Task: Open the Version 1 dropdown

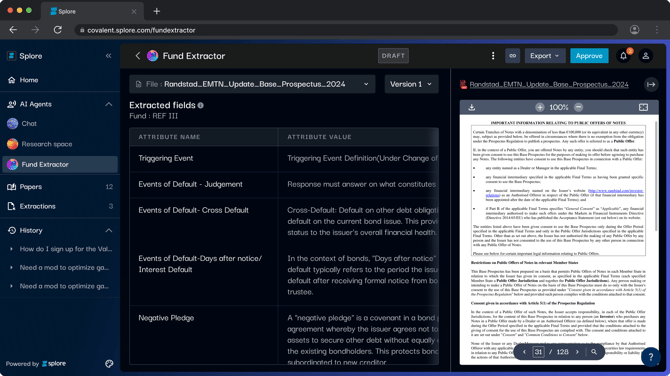Action: coord(411,84)
